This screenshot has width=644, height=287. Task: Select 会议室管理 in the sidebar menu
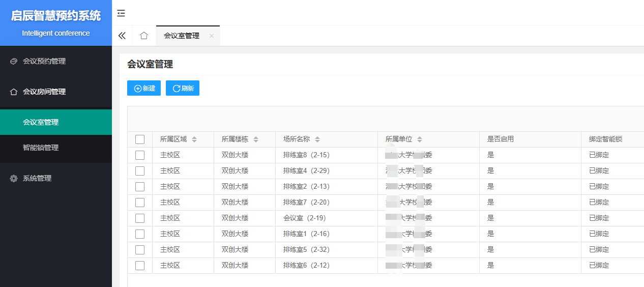pyautogui.click(x=41, y=123)
